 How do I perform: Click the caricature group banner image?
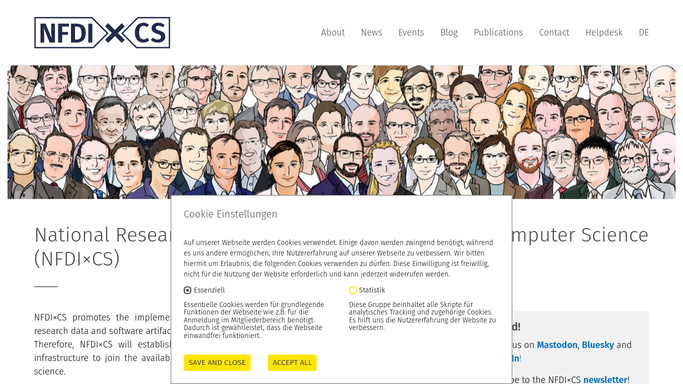pyautogui.click(x=342, y=132)
